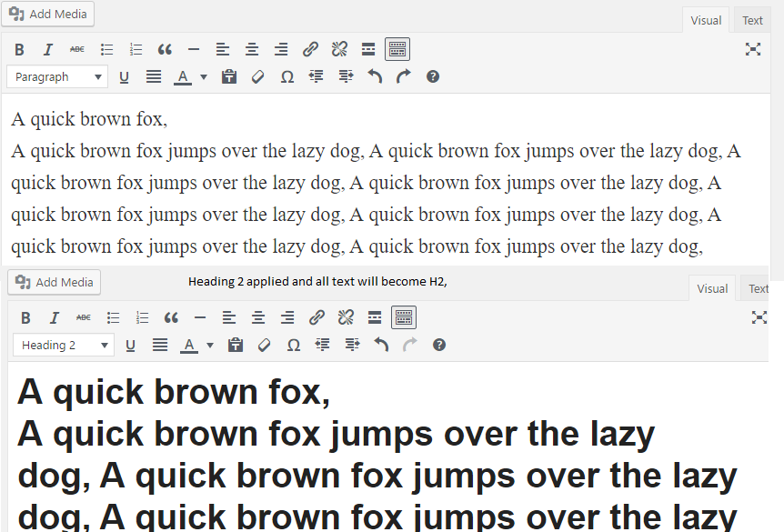The image size is (784, 532).
Task: Enter distraction-free fullscreen mode in Heading 2 editor
Action: coord(759,317)
